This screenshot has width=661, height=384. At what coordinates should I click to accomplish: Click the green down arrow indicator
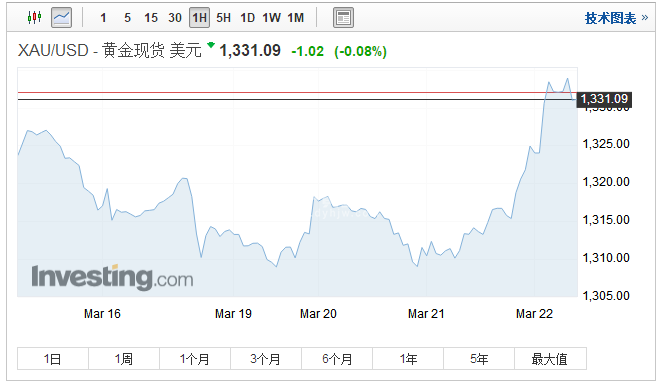pos(211,45)
